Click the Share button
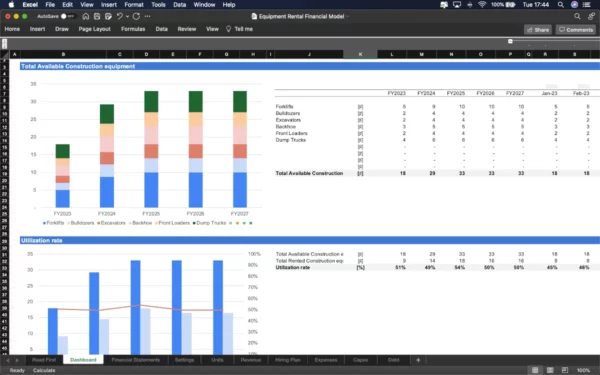The image size is (600, 375). point(538,29)
